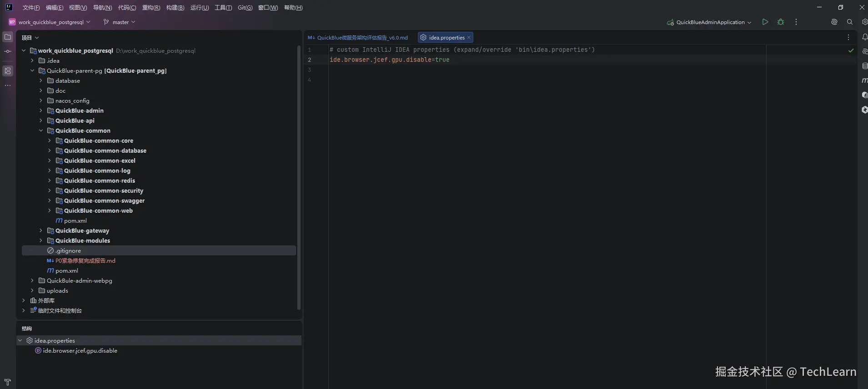Expand the 临时文件和控制台 node arrow
Image resolution: width=868 pixels, height=389 pixels.
click(x=24, y=310)
